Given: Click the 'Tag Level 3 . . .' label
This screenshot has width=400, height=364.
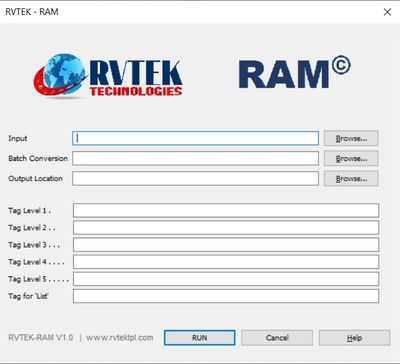Looking at the screenshot, I should [34, 245].
